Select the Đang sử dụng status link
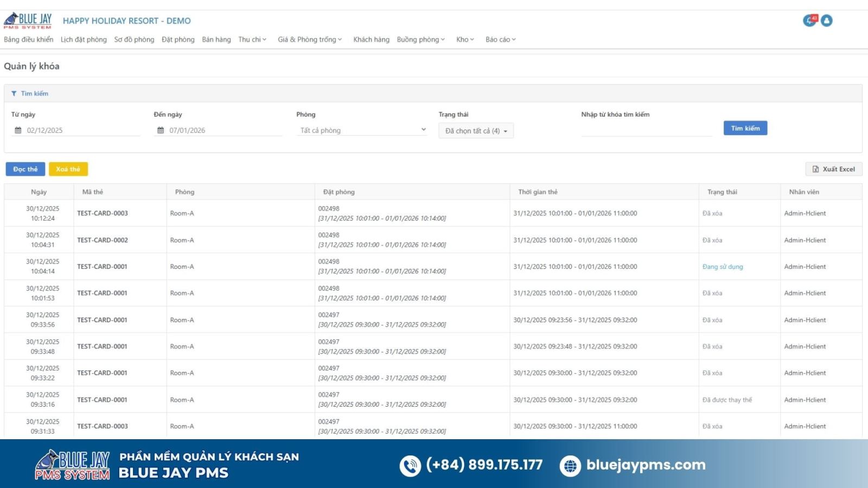Image resolution: width=868 pixels, height=488 pixels. click(x=723, y=267)
